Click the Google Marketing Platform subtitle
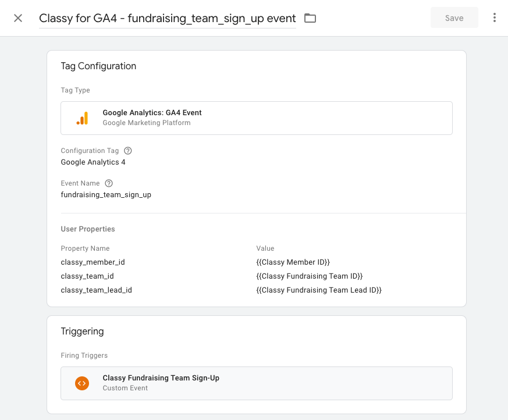This screenshot has width=508, height=420. (x=147, y=123)
